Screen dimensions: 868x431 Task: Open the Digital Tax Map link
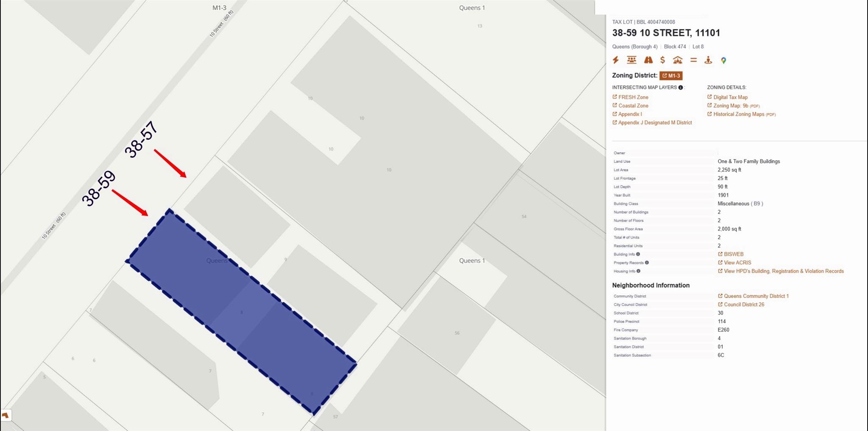[x=730, y=97]
